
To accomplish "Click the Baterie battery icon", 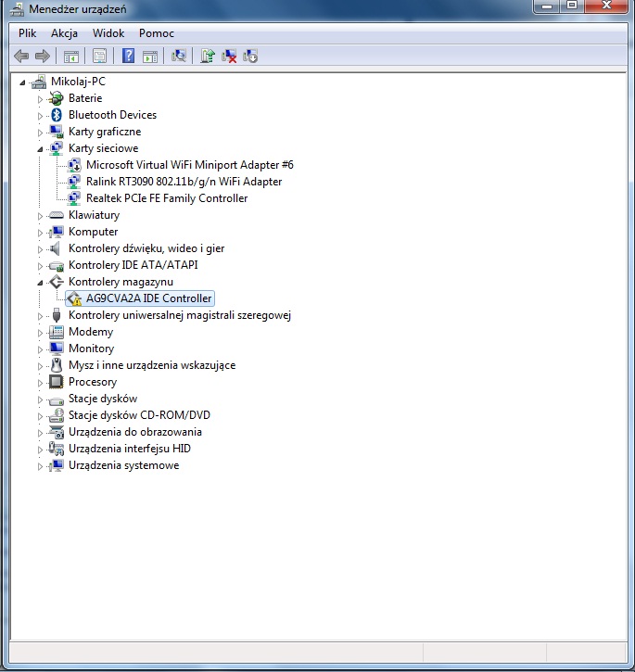I will click(x=56, y=98).
